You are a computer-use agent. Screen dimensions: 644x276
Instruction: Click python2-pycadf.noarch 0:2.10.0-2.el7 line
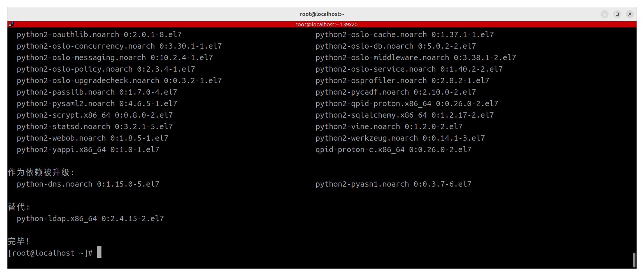[x=396, y=92]
